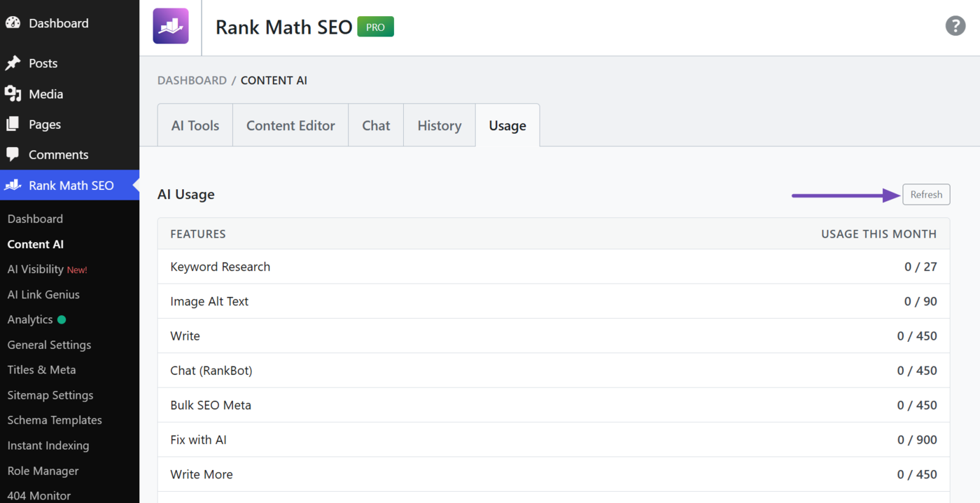Click the Dashboard gauge icon in sidebar
Viewport: 980px width, 503px height.
click(x=13, y=22)
